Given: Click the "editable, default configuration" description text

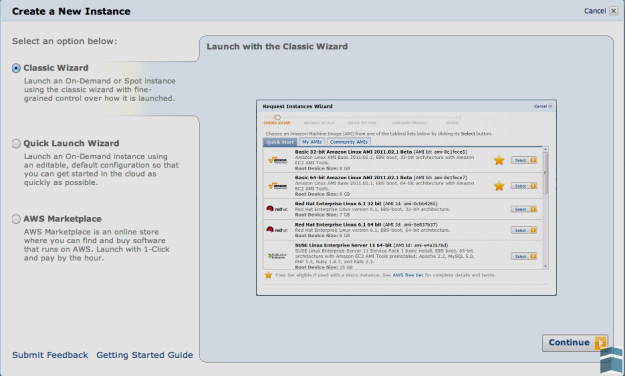Looking at the screenshot, I should click(x=101, y=169).
